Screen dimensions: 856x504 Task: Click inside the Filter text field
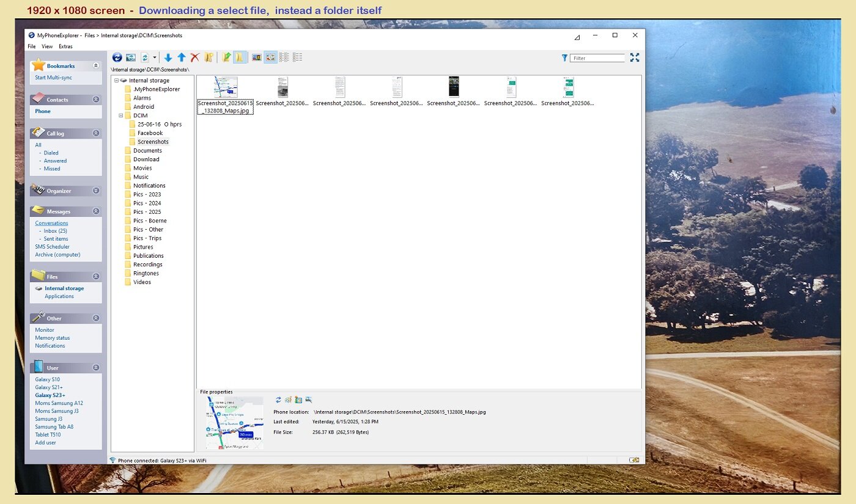pyautogui.click(x=597, y=58)
